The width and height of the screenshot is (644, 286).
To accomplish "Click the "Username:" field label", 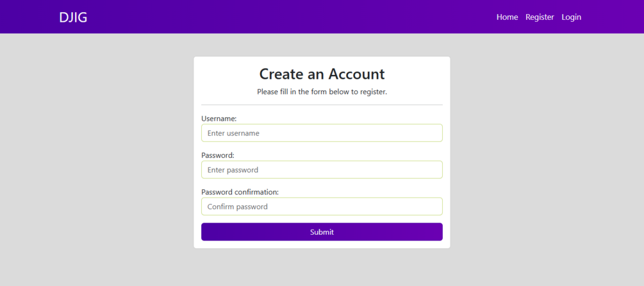I will 219,118.
